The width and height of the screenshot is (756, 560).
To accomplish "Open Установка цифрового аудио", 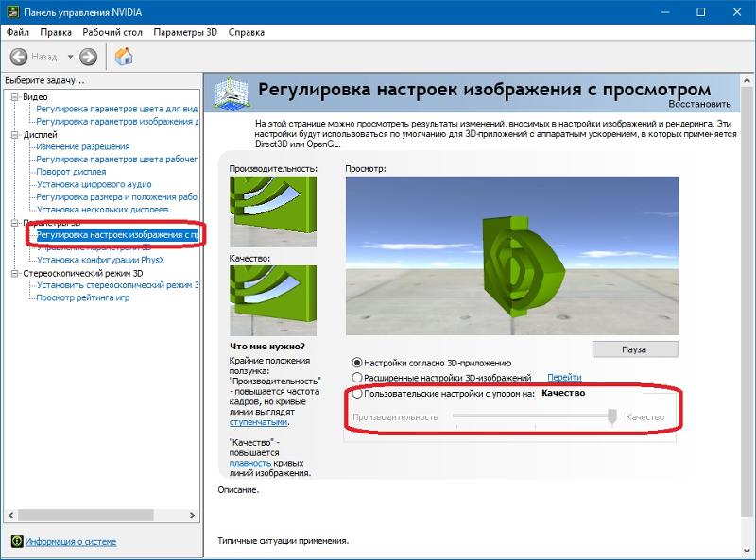I will point(94,184).
